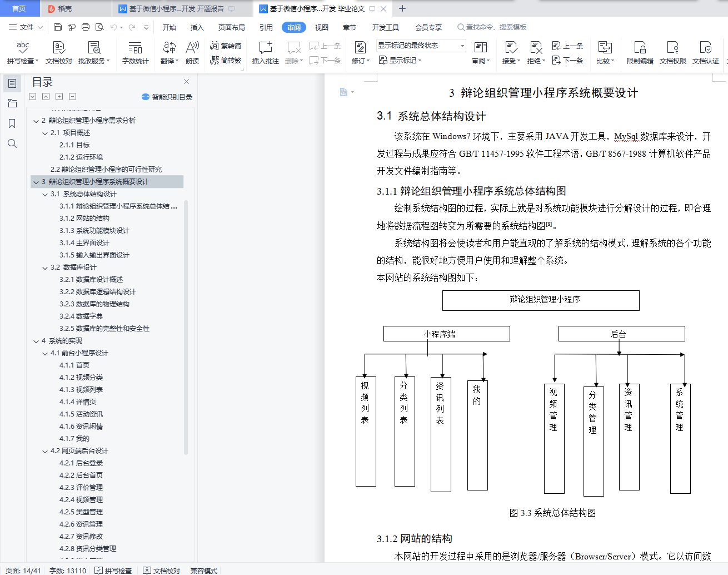Click the 查找命令、搜索模板 search field
Image resolution: width=728 pixels, height=575 pixels.
pyautogui.click(x=492, y=27)
